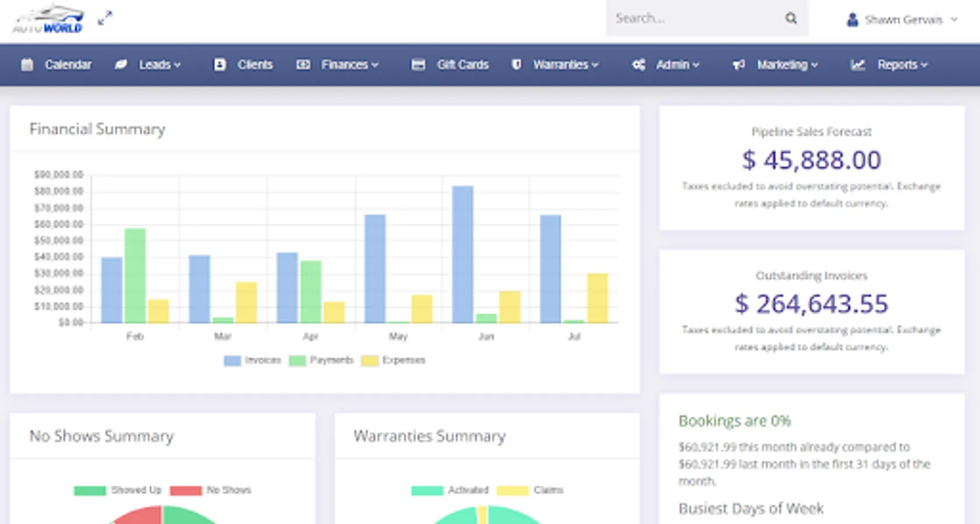Expand the Warranties menu chevron
This screenshot has width=980, height=524.
[x=595, y=65]
